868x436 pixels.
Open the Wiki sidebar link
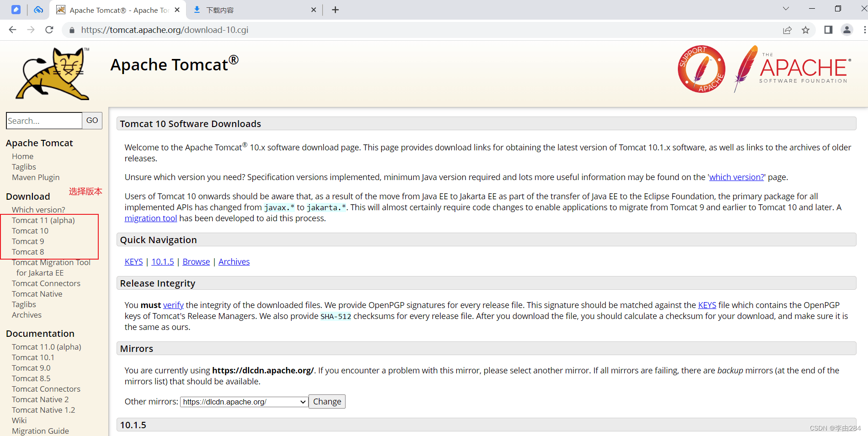pos(19,420)
